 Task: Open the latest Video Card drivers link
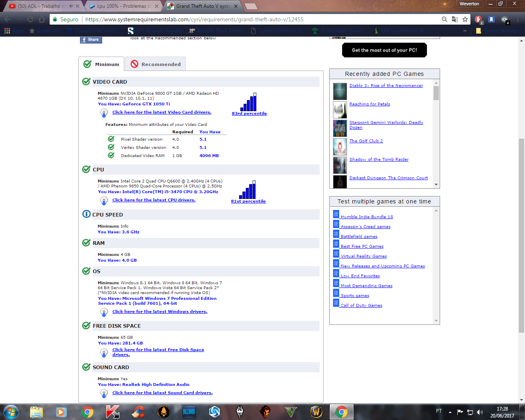tap(162, 112)
